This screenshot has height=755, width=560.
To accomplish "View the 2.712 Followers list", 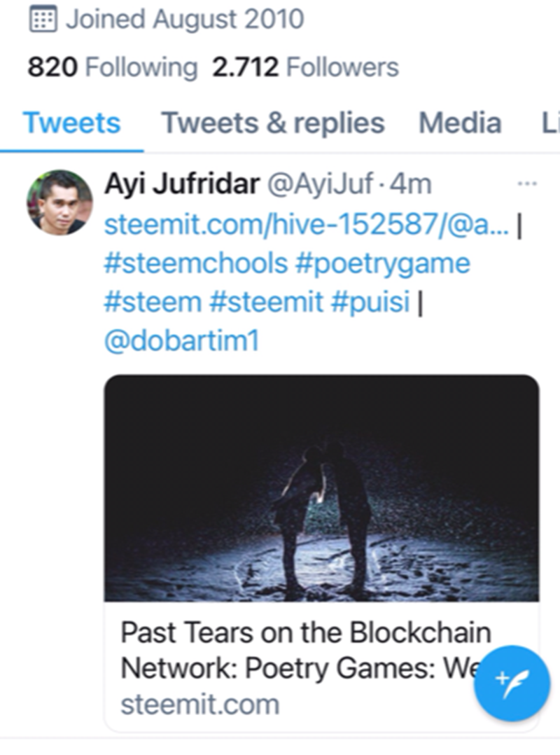I will pyautogui.click(x=305, y=67).
